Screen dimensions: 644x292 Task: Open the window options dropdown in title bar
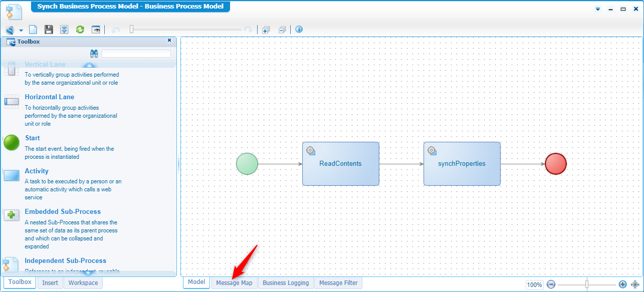tap(597, 10)
